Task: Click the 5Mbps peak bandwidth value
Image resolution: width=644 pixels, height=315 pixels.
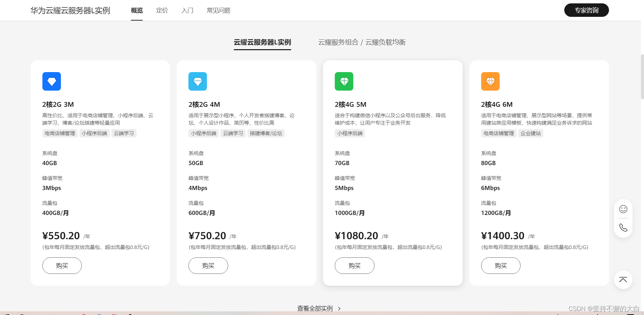Action: [x=344, y=188]
